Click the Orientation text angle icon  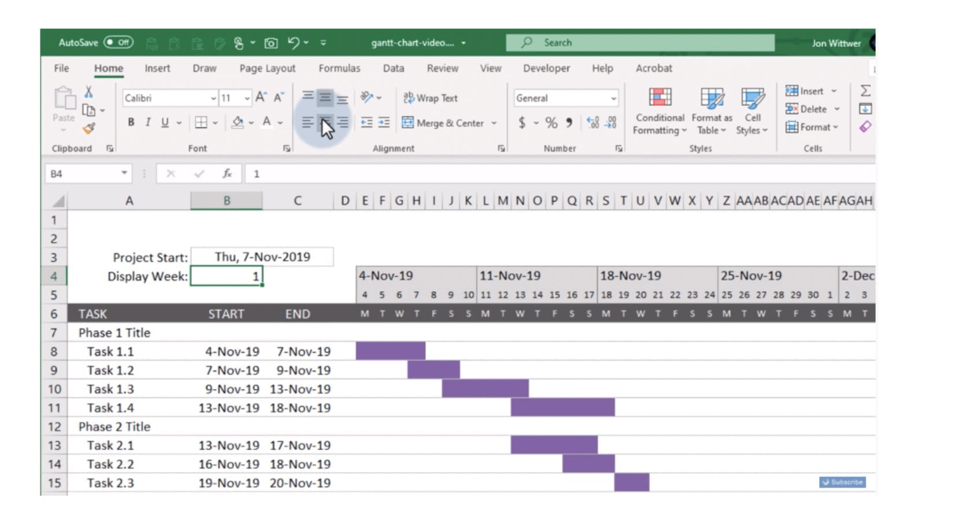click(367, 97)
